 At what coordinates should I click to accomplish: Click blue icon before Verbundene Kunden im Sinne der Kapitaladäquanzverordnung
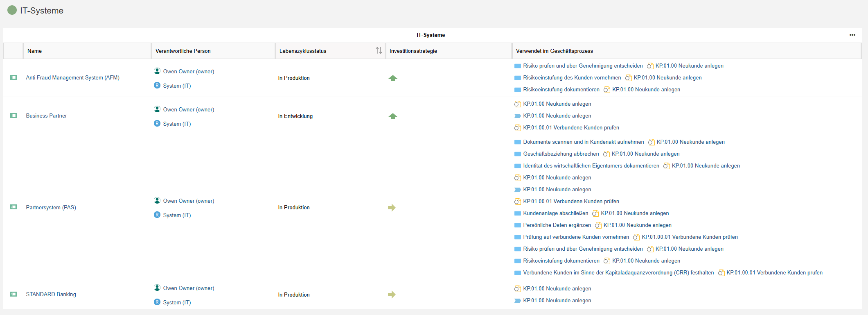tap(518, 273)
